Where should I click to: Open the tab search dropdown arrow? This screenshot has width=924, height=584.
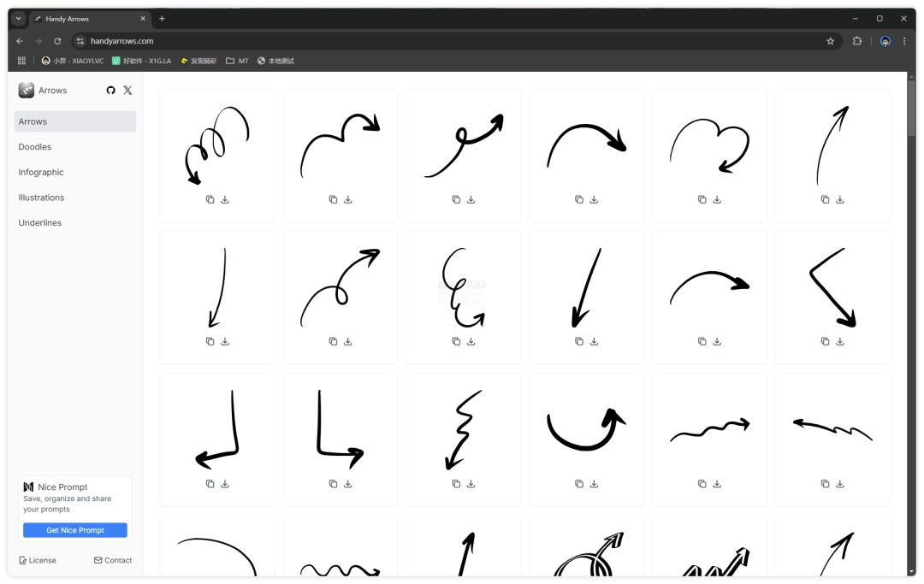pyautogui.click(x=18, y=19)
